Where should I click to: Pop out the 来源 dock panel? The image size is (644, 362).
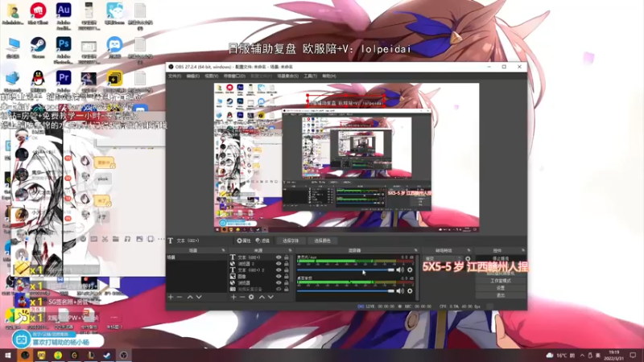point(290,250)
